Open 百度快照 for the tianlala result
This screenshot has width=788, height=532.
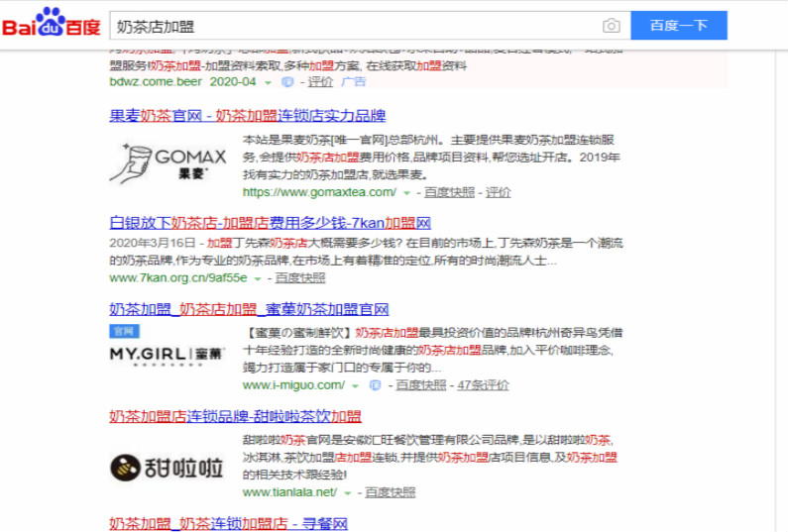click(x=390, y=492)
